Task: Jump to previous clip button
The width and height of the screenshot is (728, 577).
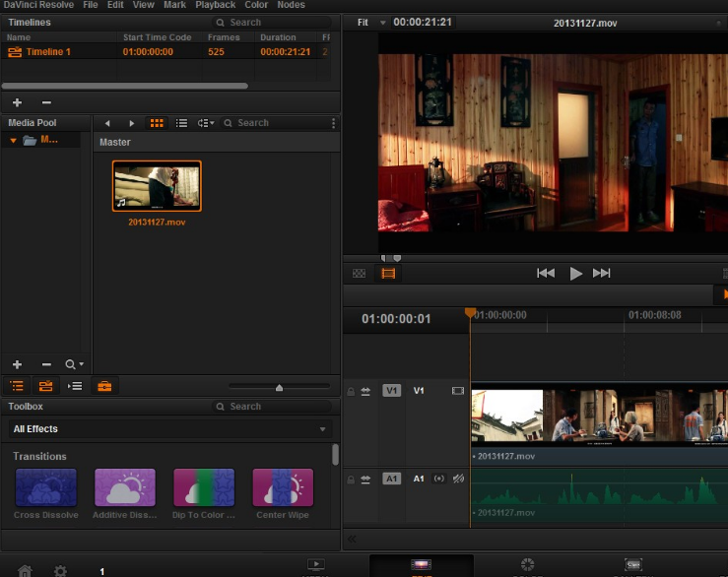Action: 546,273
